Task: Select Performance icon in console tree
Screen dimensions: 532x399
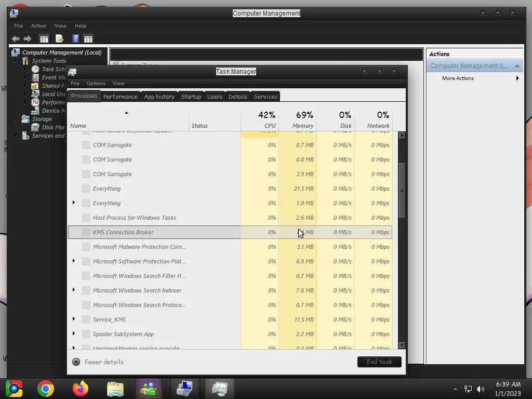Action: (x=35, y=102)
